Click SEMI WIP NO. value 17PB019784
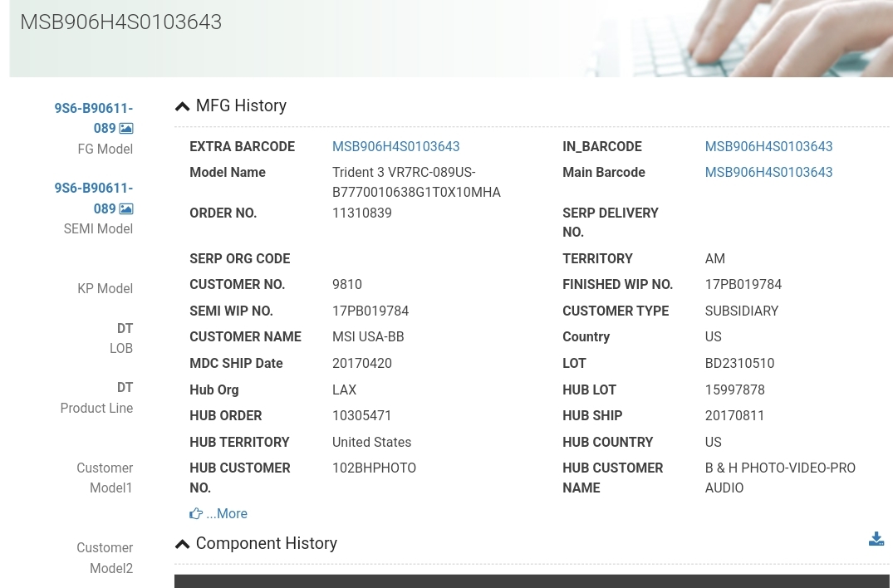This screenshot has height=588, width=893. point(370,311)
